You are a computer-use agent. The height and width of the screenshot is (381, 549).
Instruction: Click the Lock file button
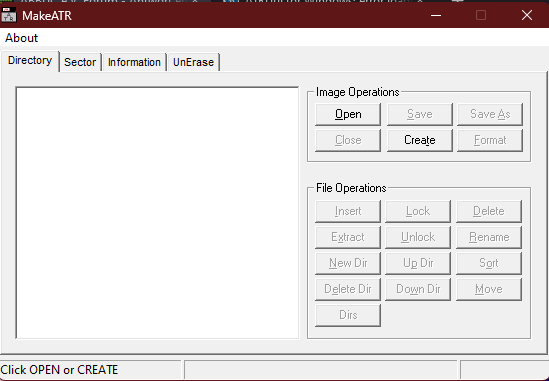(x=418, y=211)
